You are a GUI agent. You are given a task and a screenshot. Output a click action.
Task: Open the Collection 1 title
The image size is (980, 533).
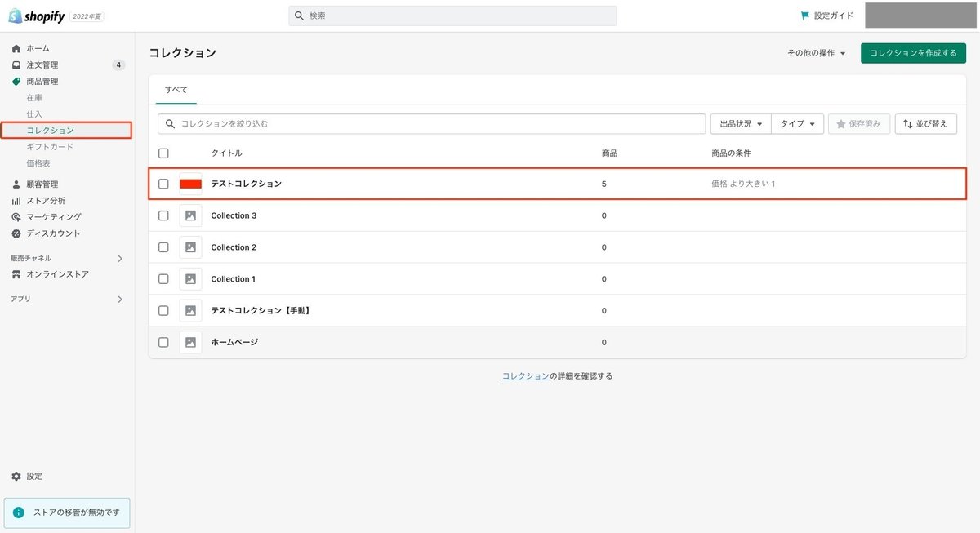(233, 279)
